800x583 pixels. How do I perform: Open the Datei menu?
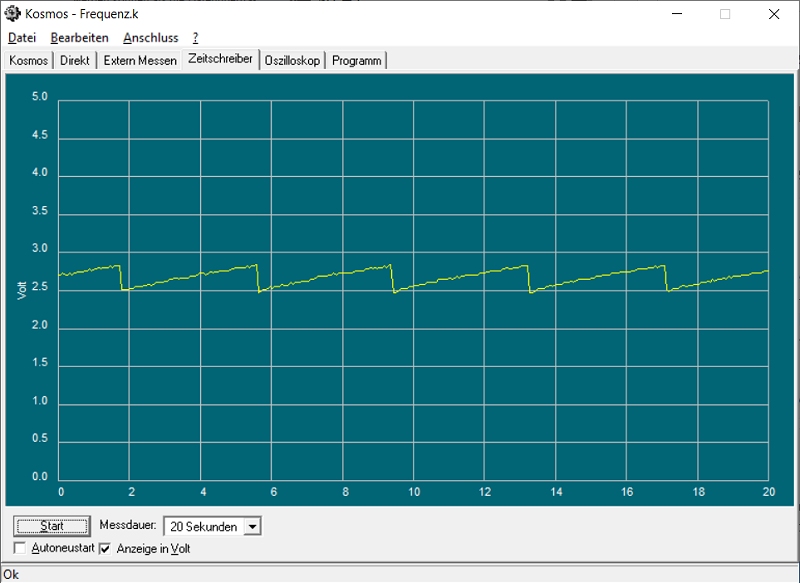22,38
